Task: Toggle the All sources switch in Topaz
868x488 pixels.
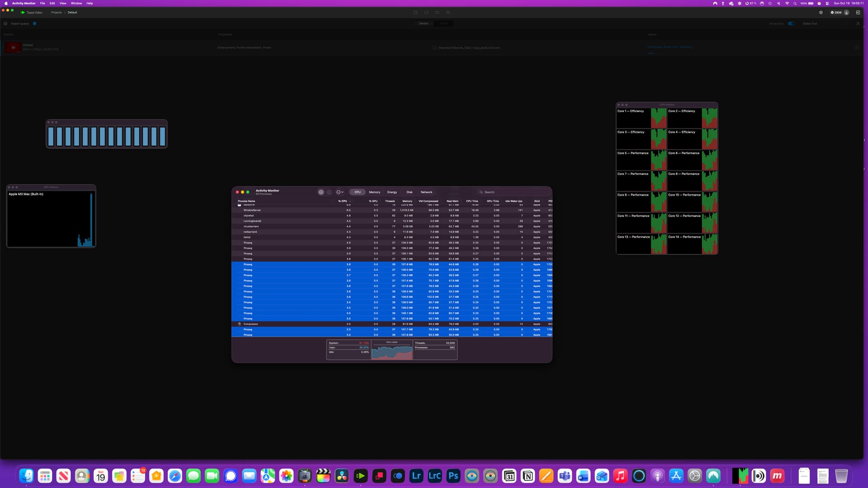Action: [791, 23]
